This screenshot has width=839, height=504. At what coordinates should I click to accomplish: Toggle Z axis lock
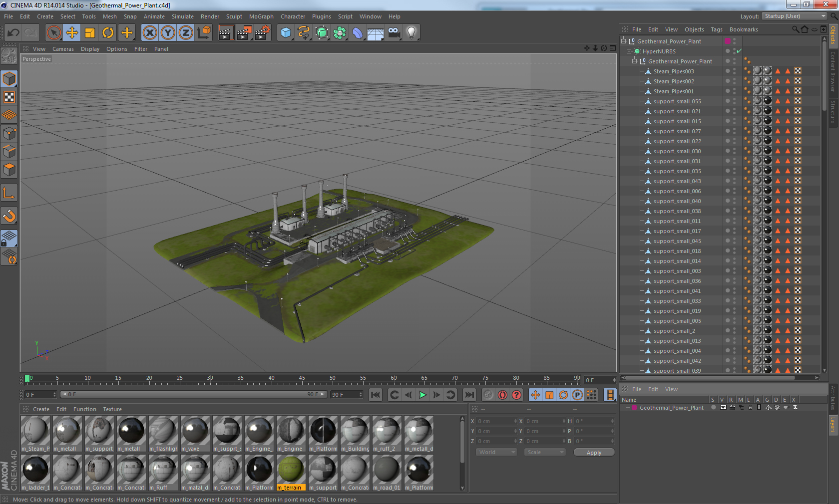(x=186, y=33)
